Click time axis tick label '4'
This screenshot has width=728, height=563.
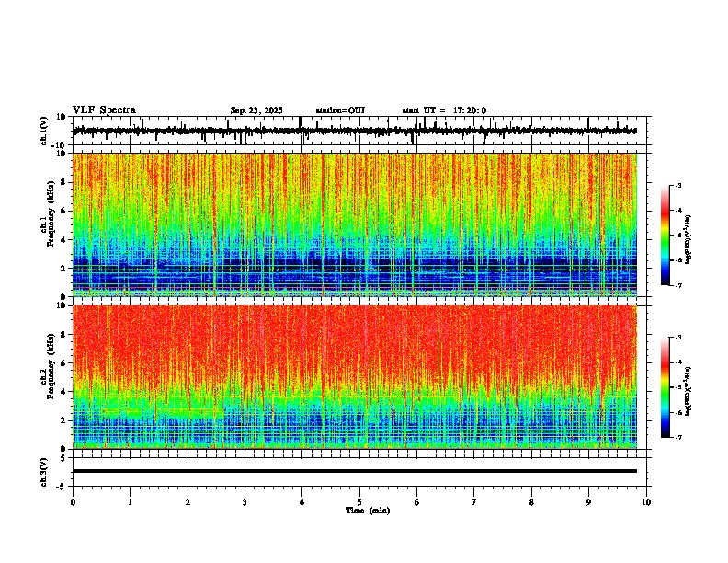302,502
